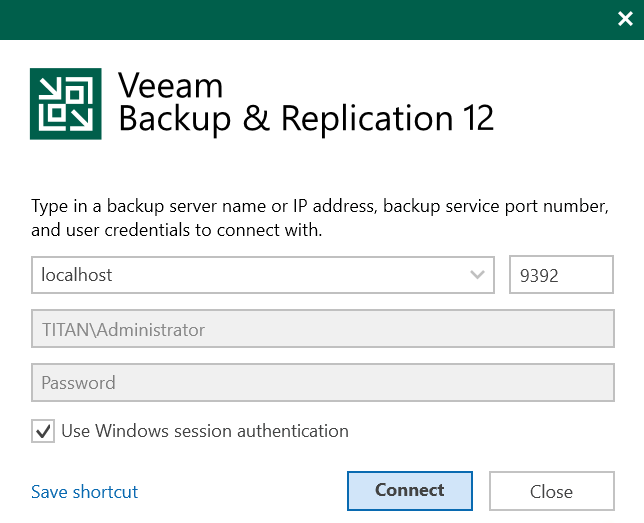Click the Veeam green logo icon
Viewport: 644px width, 523px height.
66,104
